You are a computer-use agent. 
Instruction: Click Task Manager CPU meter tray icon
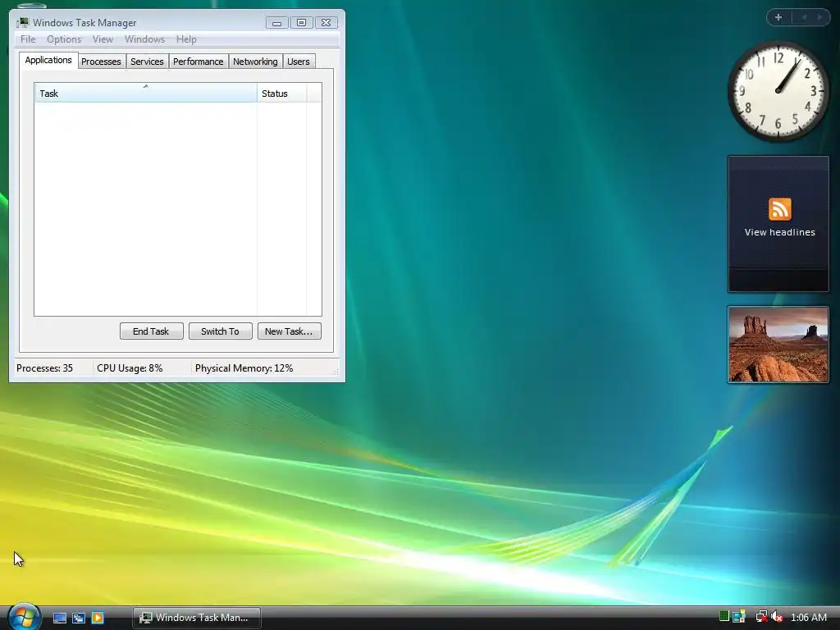click(x=724, y=617)
